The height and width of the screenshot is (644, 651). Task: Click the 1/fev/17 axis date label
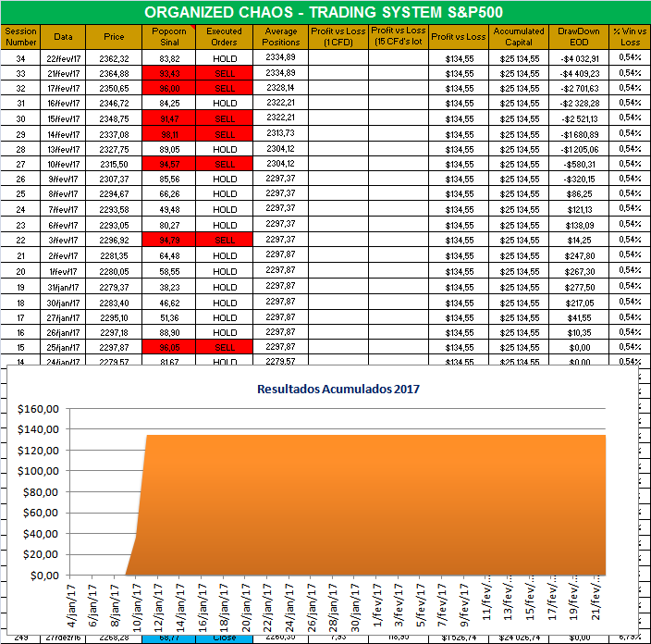pyautogui.click(x=377, y=605)
